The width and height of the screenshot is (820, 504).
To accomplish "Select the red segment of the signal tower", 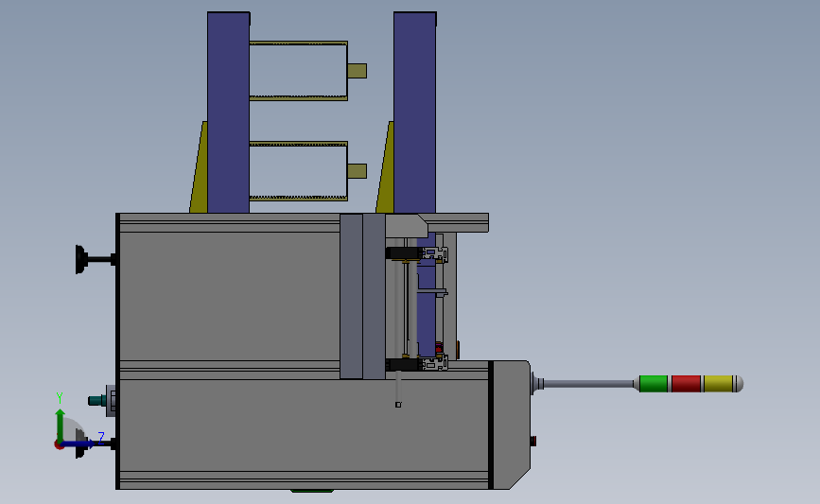I will coord(686,384).
